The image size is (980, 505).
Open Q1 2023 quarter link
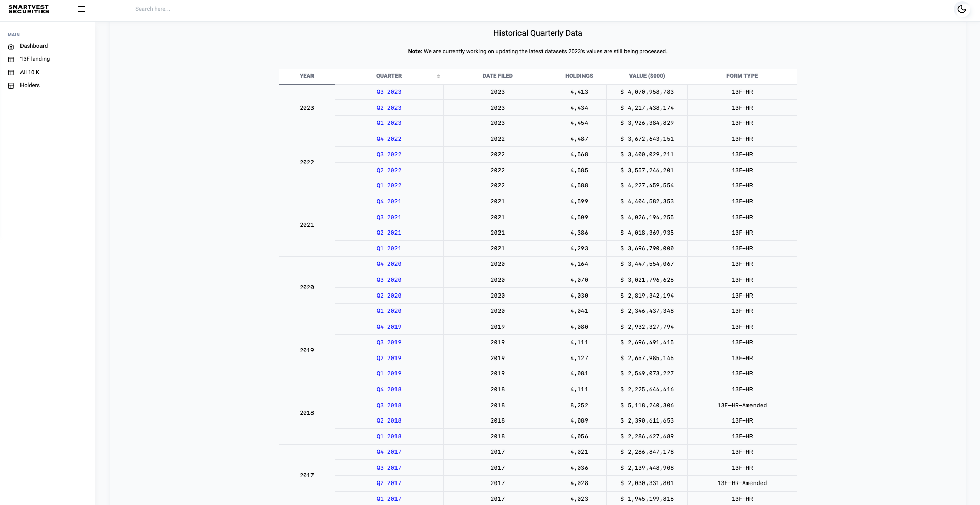point(389,123)
